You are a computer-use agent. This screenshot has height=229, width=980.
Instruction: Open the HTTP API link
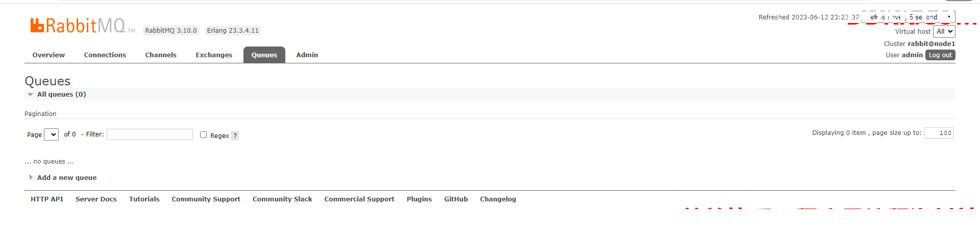pyautogui.click(x=47, y=199)
